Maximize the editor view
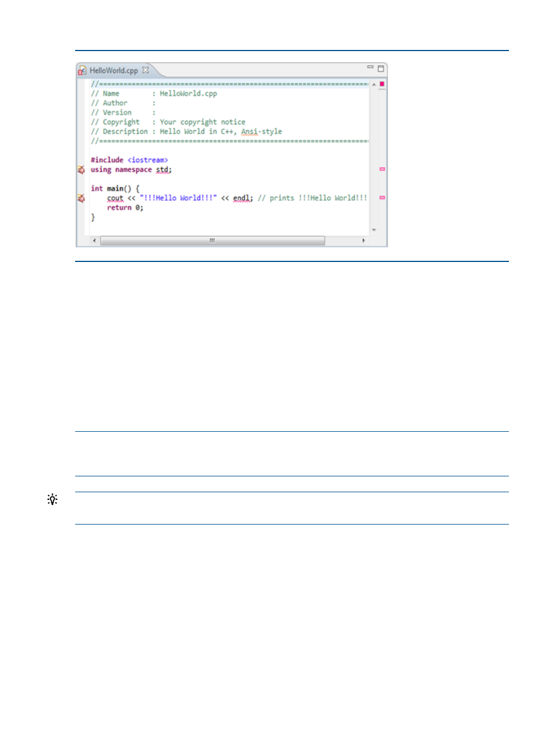Image resolution: width=560 pixels, height=746 pixels. [x=380, y=68]
